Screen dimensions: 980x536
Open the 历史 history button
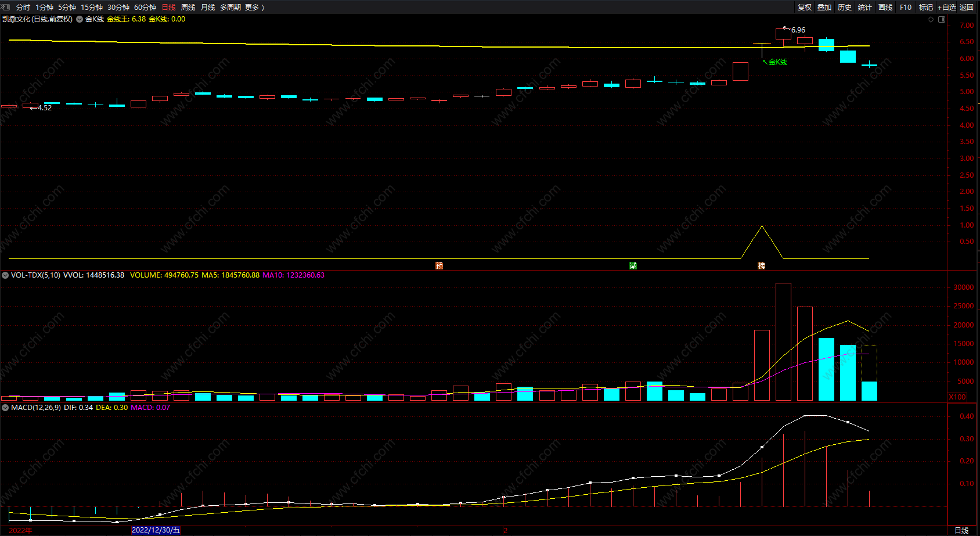[845, 8]
